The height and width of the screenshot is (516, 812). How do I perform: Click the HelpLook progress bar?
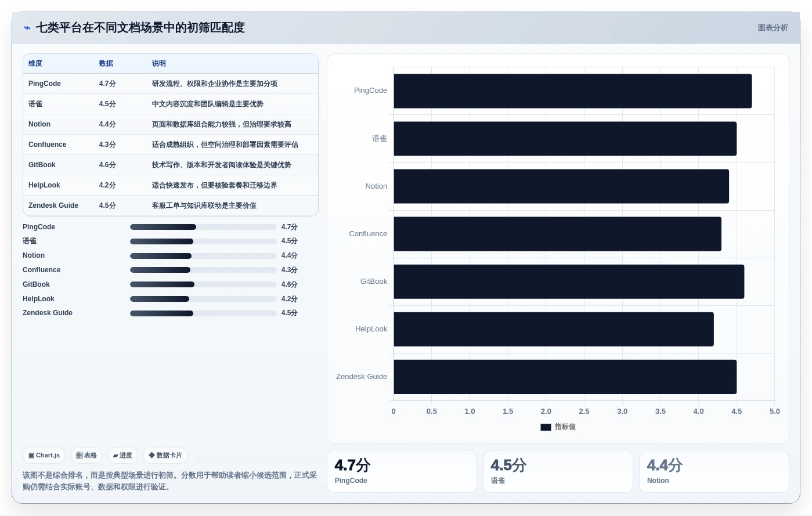[x=203, y=299]
